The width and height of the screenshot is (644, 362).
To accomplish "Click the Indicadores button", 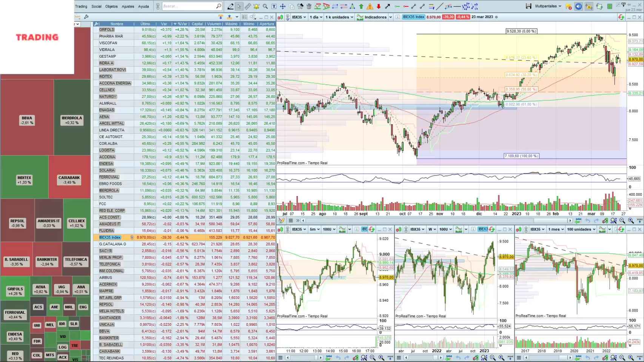I will click(375, 17).
